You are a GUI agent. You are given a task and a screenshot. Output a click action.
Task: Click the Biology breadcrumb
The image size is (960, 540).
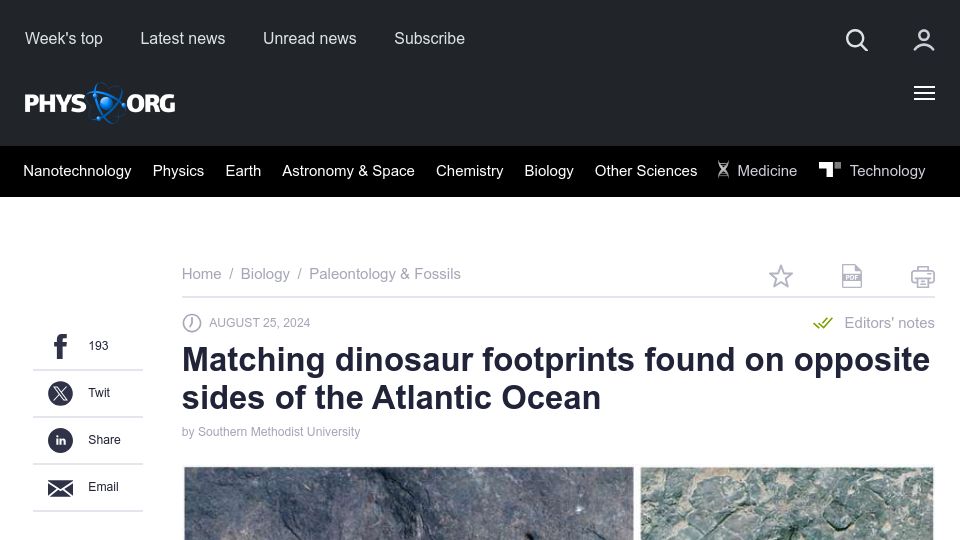[265, 274]
